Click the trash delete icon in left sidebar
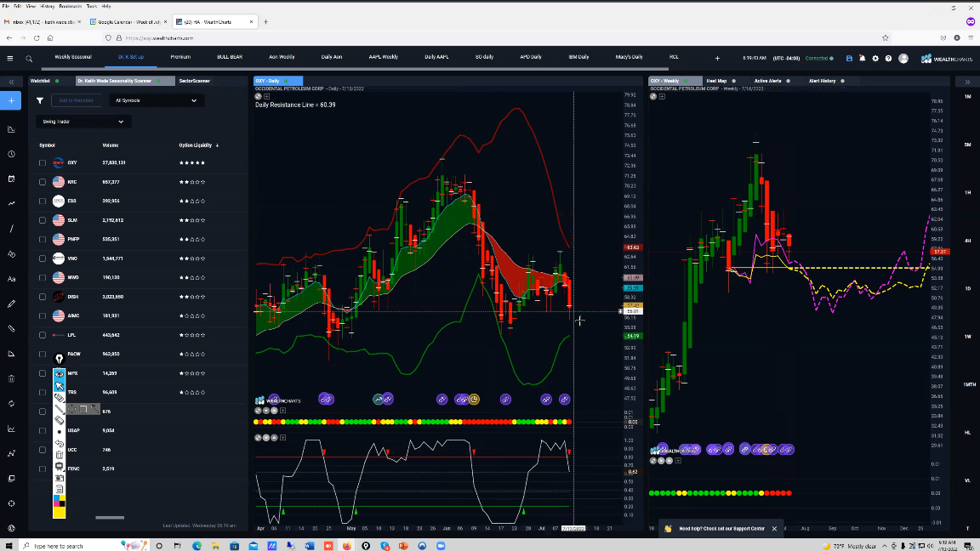980x551 pixels. coord(11,378)
